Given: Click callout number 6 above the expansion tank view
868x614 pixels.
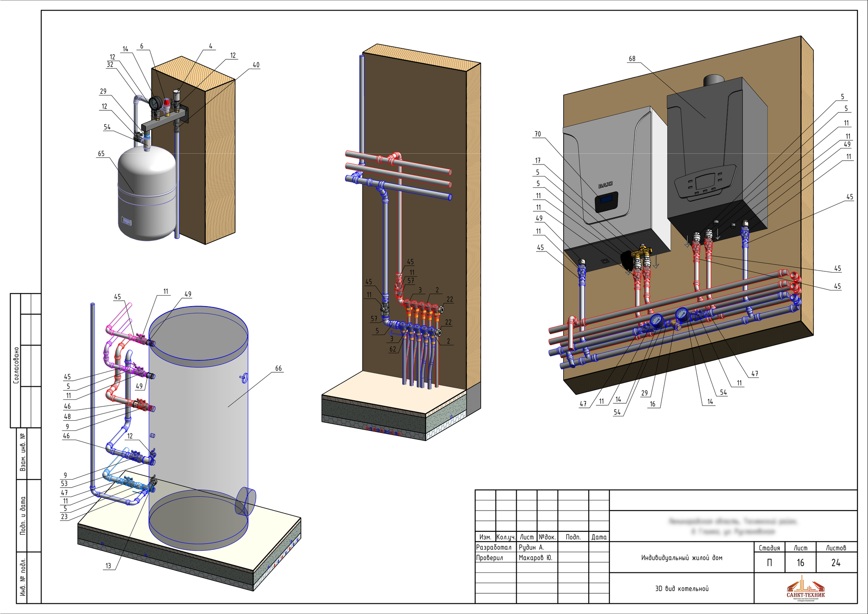Looking at the screenshot, I should (142, 46).
